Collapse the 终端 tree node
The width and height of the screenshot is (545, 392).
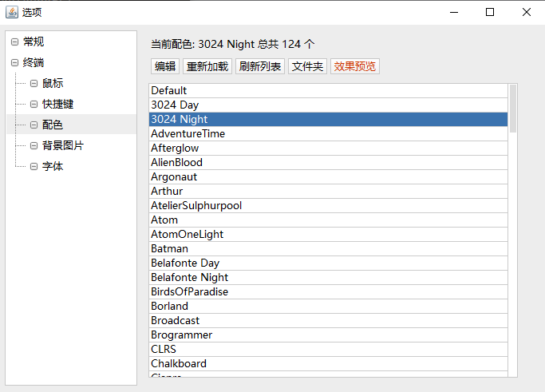(14, 62)
